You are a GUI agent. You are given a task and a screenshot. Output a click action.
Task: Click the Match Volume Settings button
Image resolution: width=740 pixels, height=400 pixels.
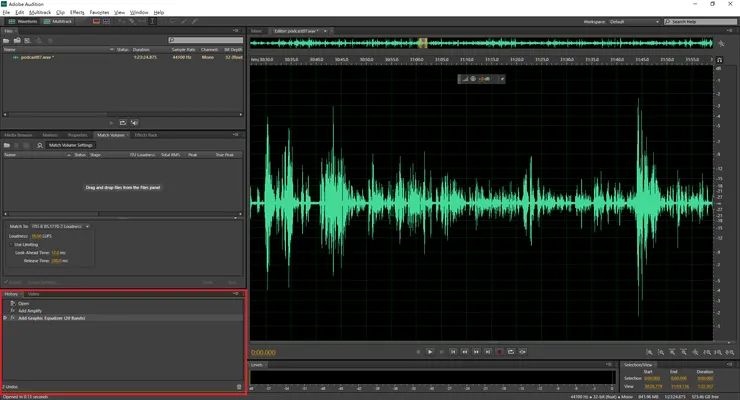pos(70,145)
